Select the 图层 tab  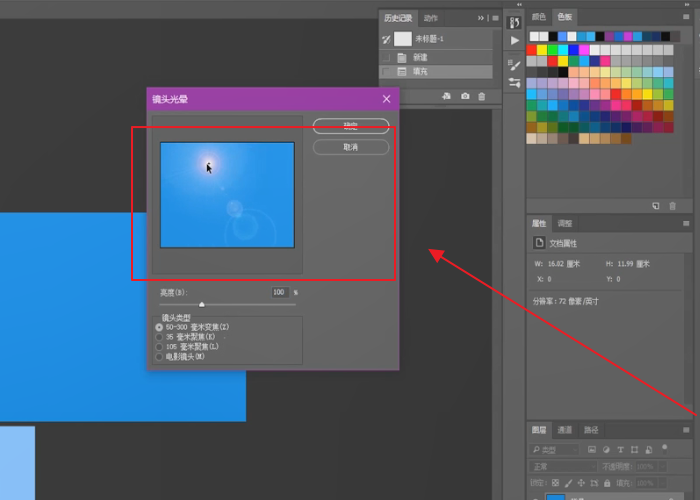pyautogui.click(x=538, y=430)
